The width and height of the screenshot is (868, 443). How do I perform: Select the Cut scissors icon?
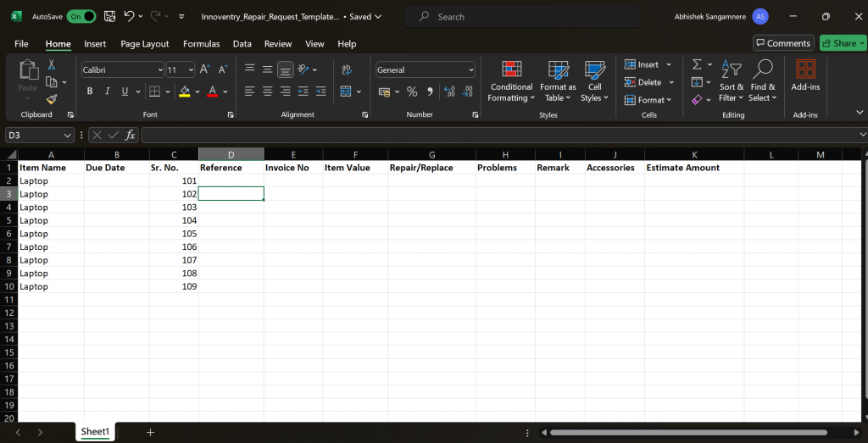[52, 64]
